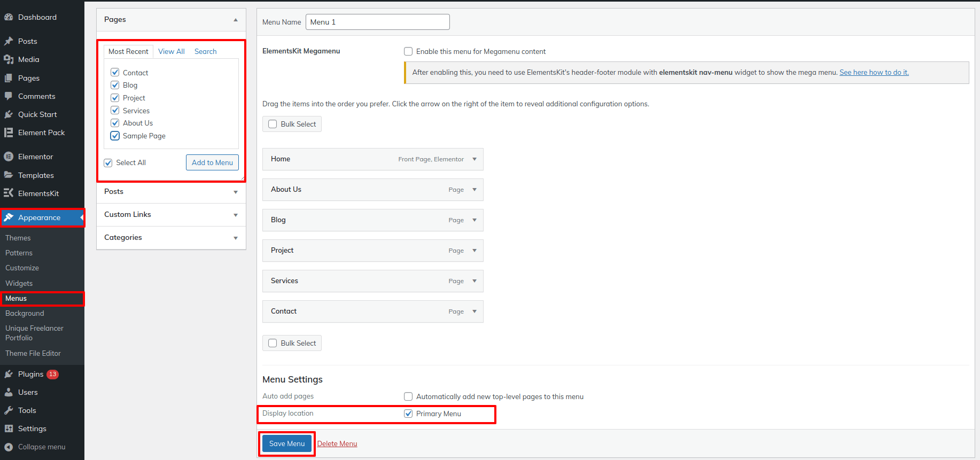Open Customize under Appearance
The width and height of the screenshot is (980, 460).
tap(22, 268)
